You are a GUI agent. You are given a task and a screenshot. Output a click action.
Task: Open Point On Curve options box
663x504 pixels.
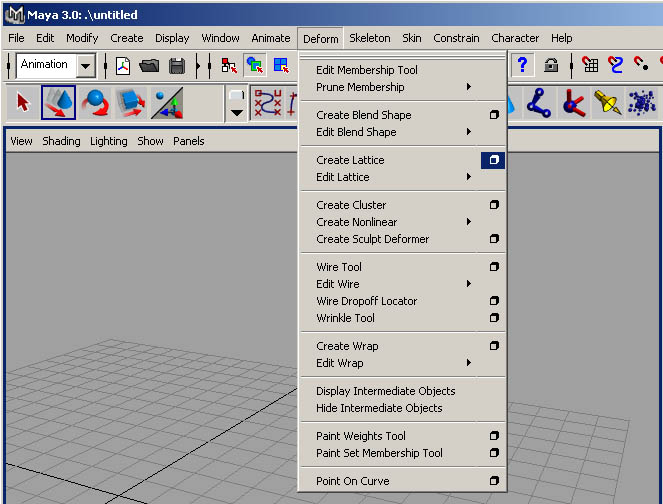(494, 481)
